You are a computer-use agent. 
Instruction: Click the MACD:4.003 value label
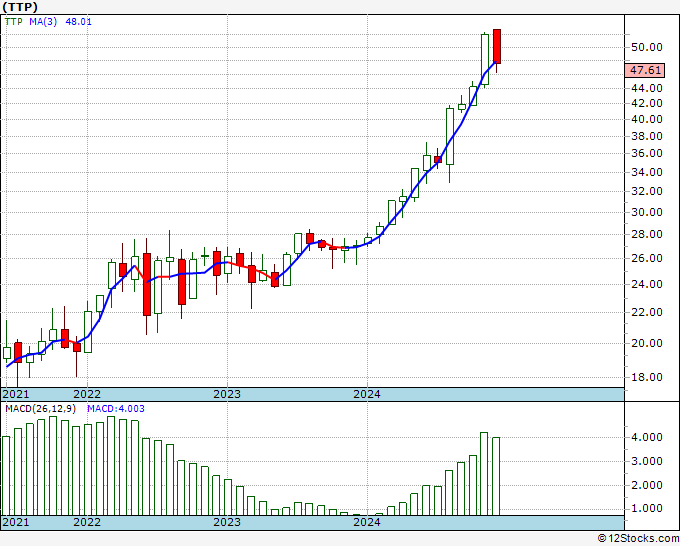[110, 410]
